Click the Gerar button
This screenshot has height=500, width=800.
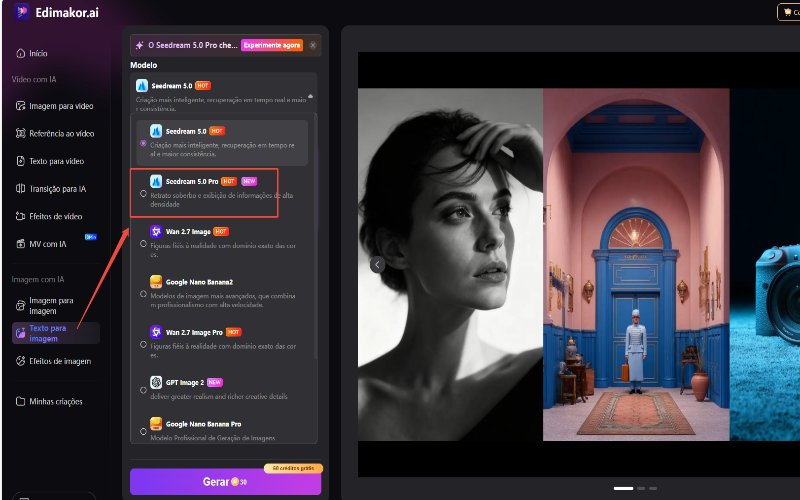226,482
